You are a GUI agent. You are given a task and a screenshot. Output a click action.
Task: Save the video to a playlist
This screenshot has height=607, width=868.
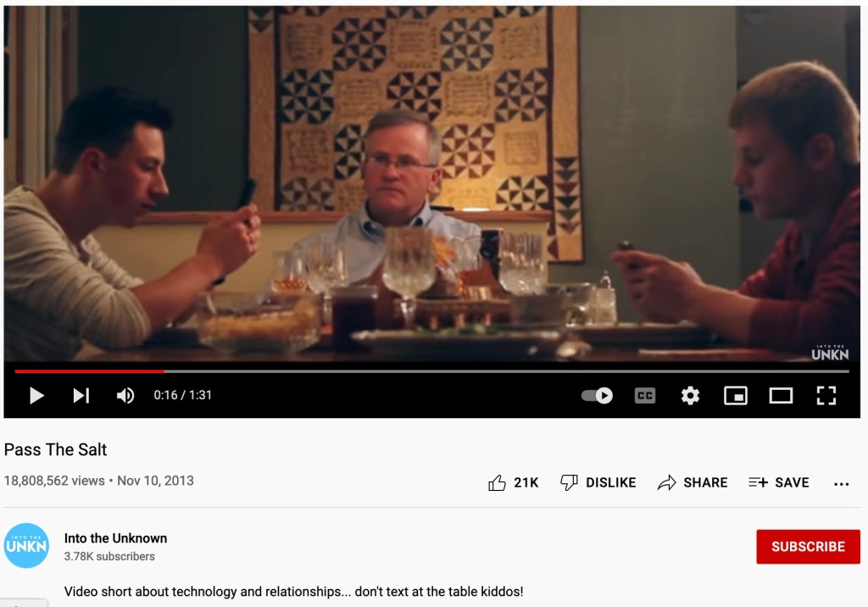pos(779,482)
